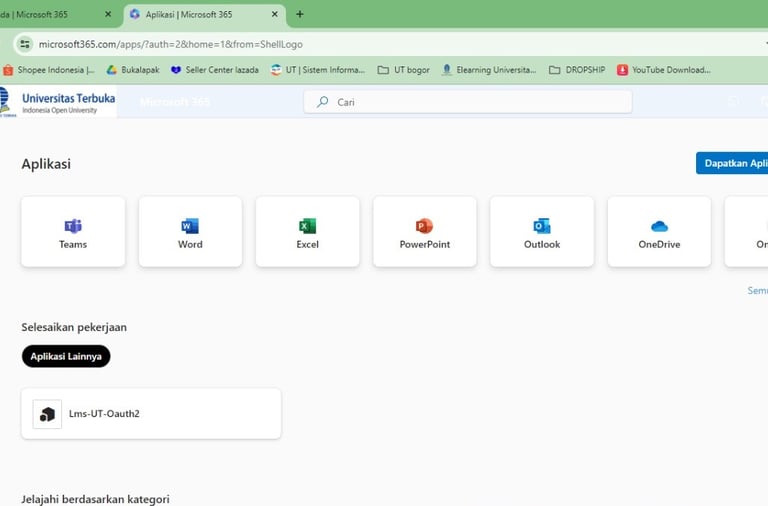
Task: Click the Microsoft 365 header title
Action: [175, 102]
